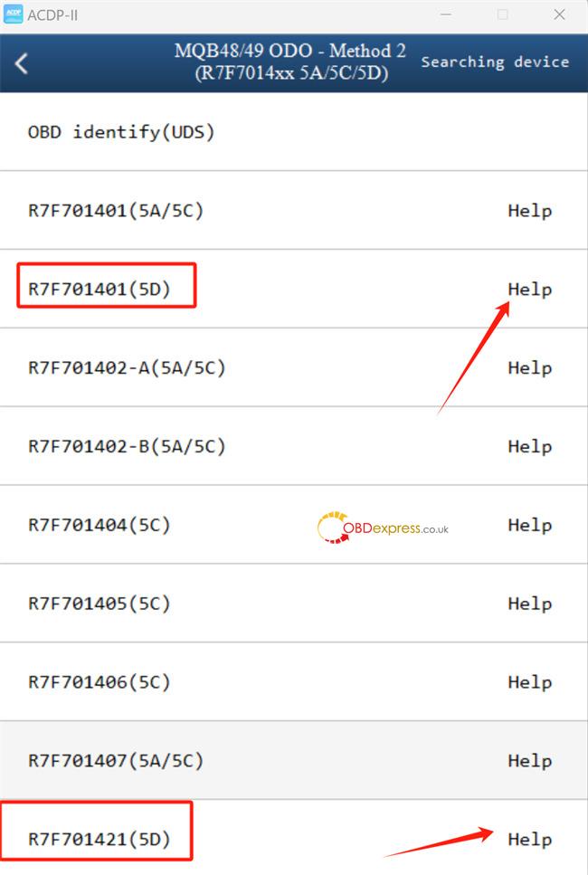Choose R7F701402-A(5A/5C) from the list
This screenshot has width=588, height=875.
point(294,367)
